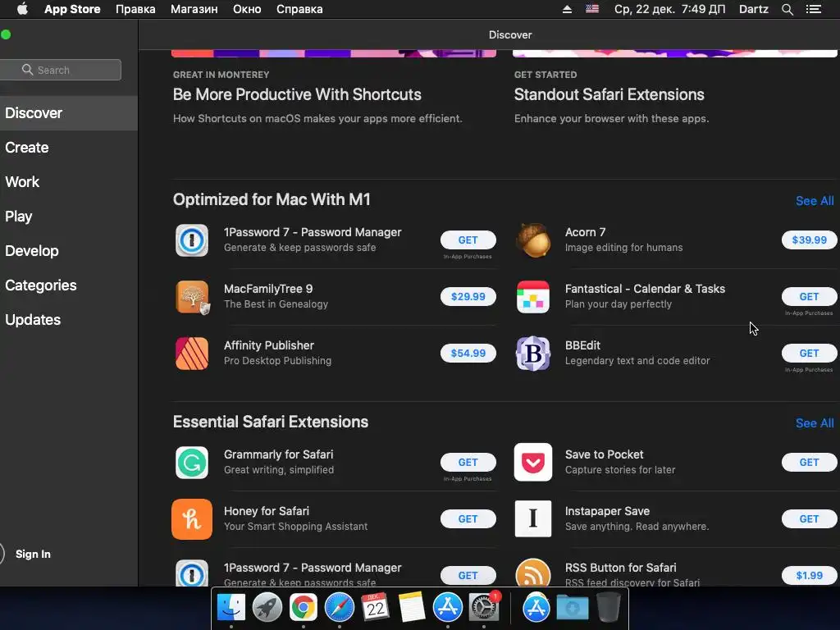Viewport: 840px width, 630px height.
Task: Buy RSS Button for Safari for $1.99
Action: coord(809,575)
